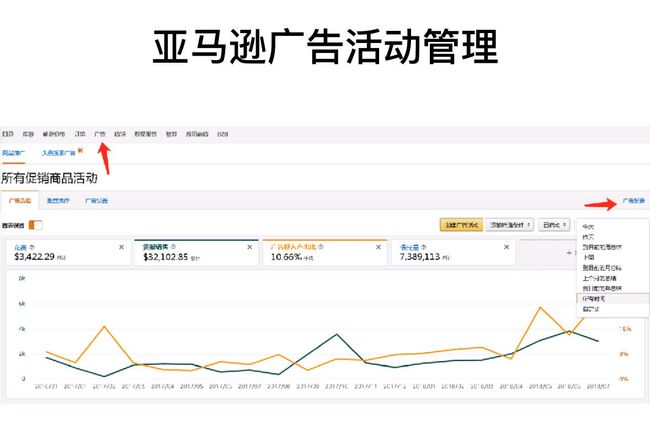This screenshot has height=441, width=650.
Task: Click the orange ACoS metric label
Action: click(293, 247)
